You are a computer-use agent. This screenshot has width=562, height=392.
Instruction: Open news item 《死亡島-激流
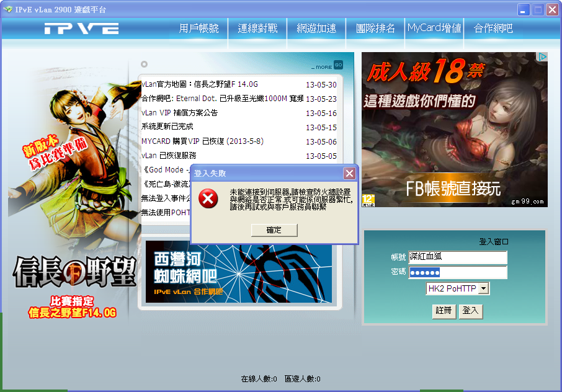tap(166, 184)
